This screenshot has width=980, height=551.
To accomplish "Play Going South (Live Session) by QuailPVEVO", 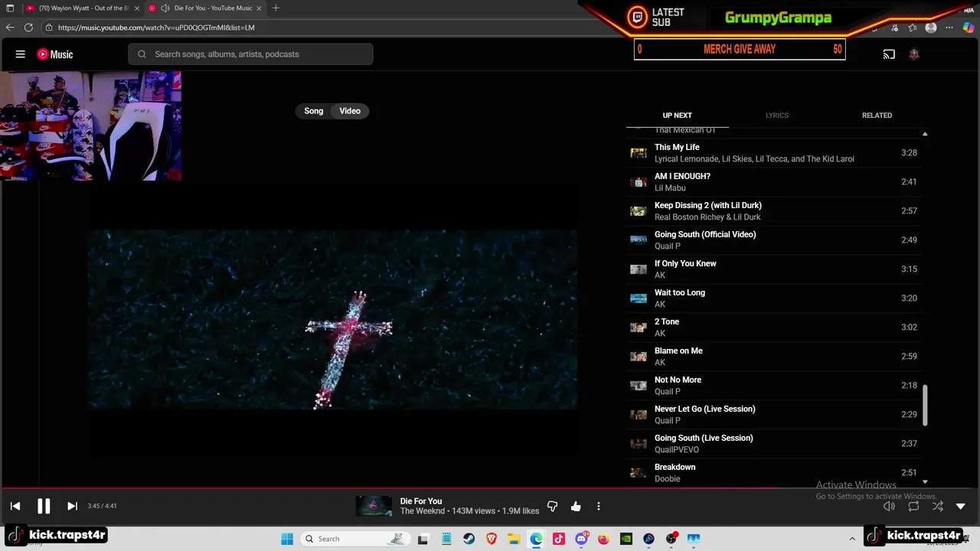I will (774, 443).
